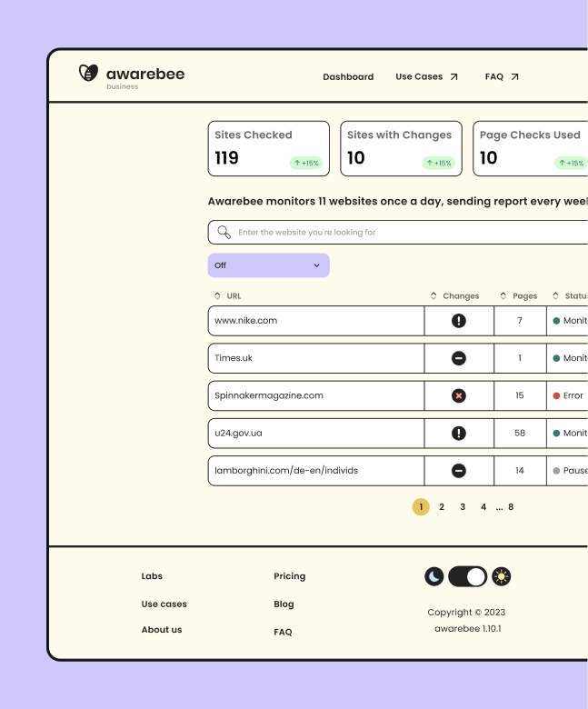Click the minus change icon for lamborghini.com row

(459, 471)
